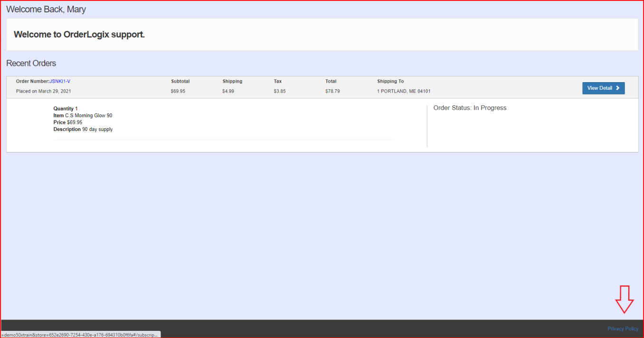Click the 'Subtotal' column header
The width and height of the screenshot is (644, 338).
[180, 81]
